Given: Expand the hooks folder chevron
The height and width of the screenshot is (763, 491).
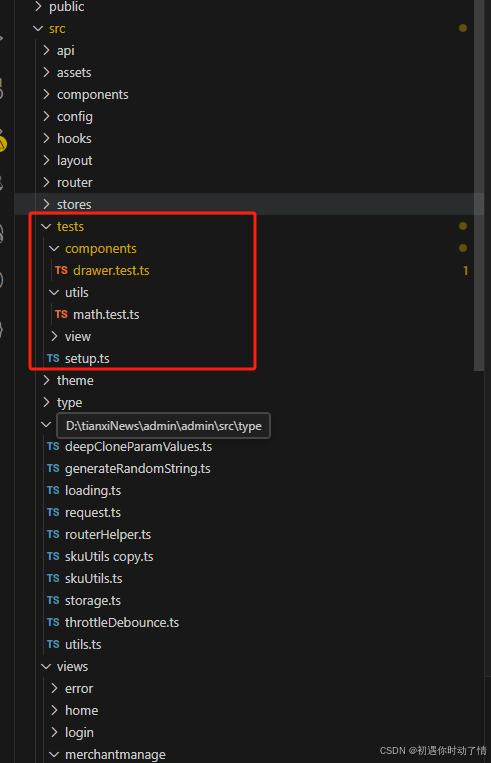Looking at the screenshot, I should [x=46, y=139].
